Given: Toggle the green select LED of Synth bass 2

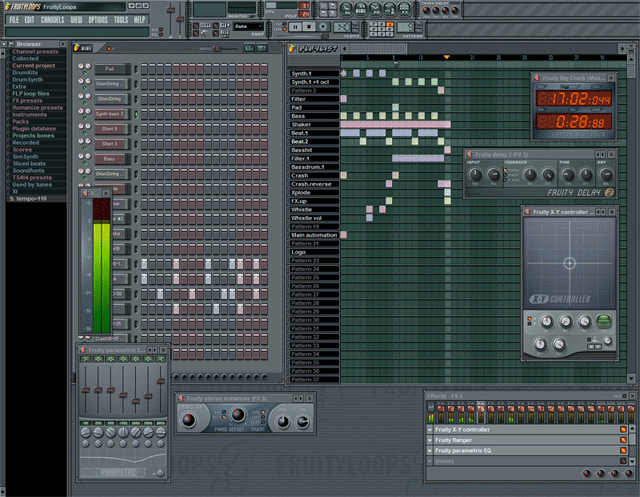Looking at the screenshot, I should click(x=136, y=114).
